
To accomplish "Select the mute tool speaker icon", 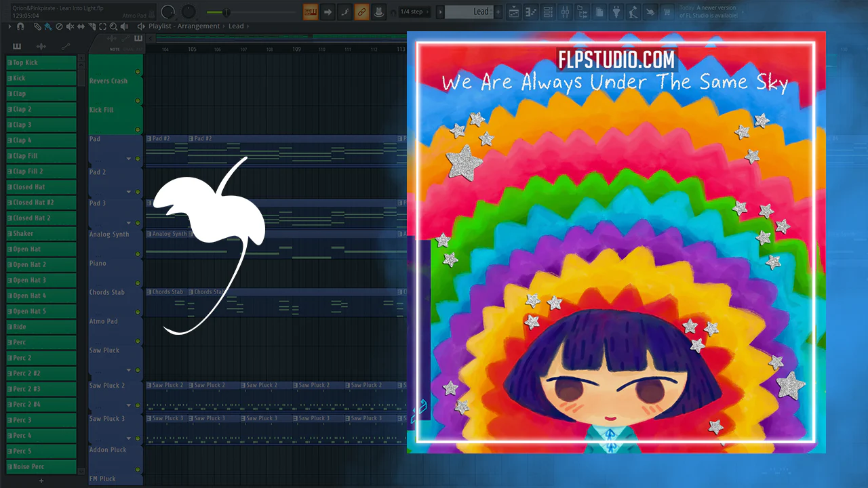I will tap(70, 26).
